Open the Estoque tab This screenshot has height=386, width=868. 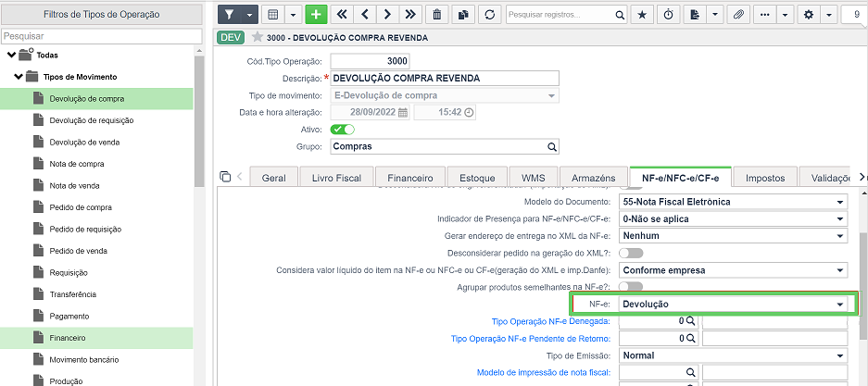point(477,178)
